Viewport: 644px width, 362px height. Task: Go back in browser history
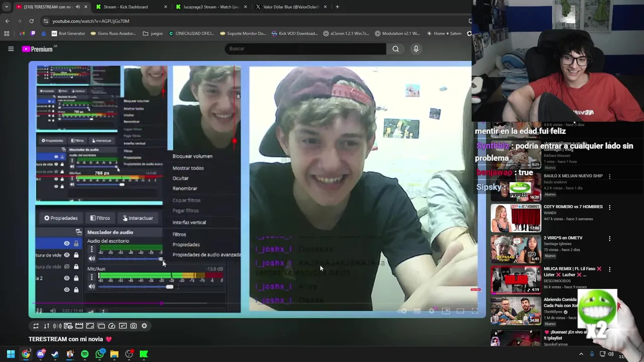click(7, 21)
